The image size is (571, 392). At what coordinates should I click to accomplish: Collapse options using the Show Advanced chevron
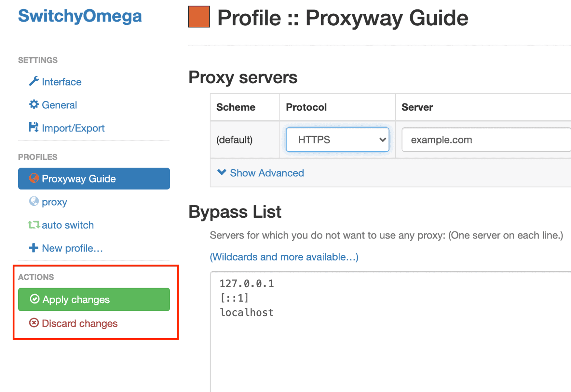tap(222, 172)
